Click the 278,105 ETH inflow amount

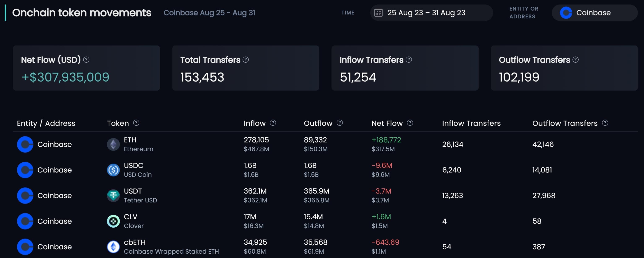[256, 140]
